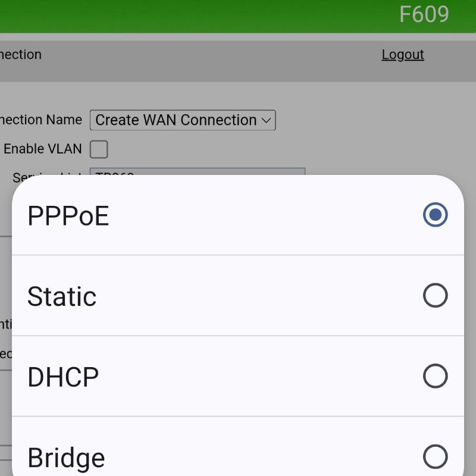The height and width of the screenshot is (476, 476).
Task: Pick the Bridge radio button
Action: 435,456
